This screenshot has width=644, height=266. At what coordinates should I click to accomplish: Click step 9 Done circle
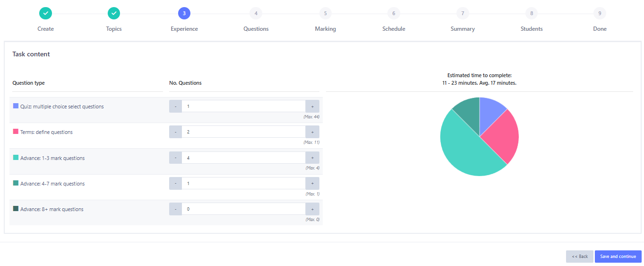[x=600, y=13]
